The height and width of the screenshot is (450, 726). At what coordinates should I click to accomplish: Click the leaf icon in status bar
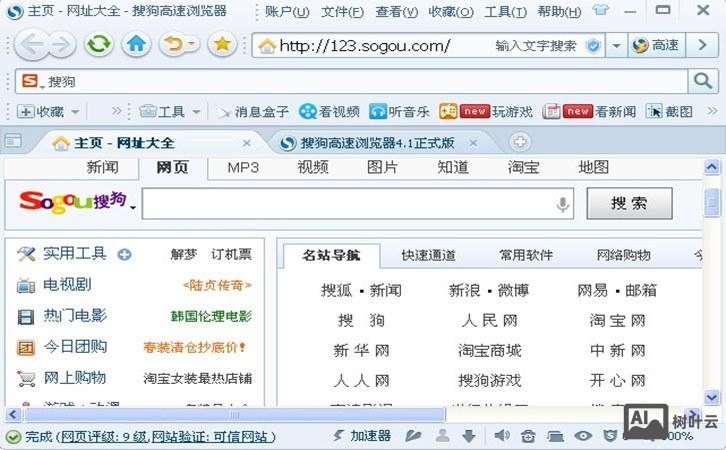[413, 436]
